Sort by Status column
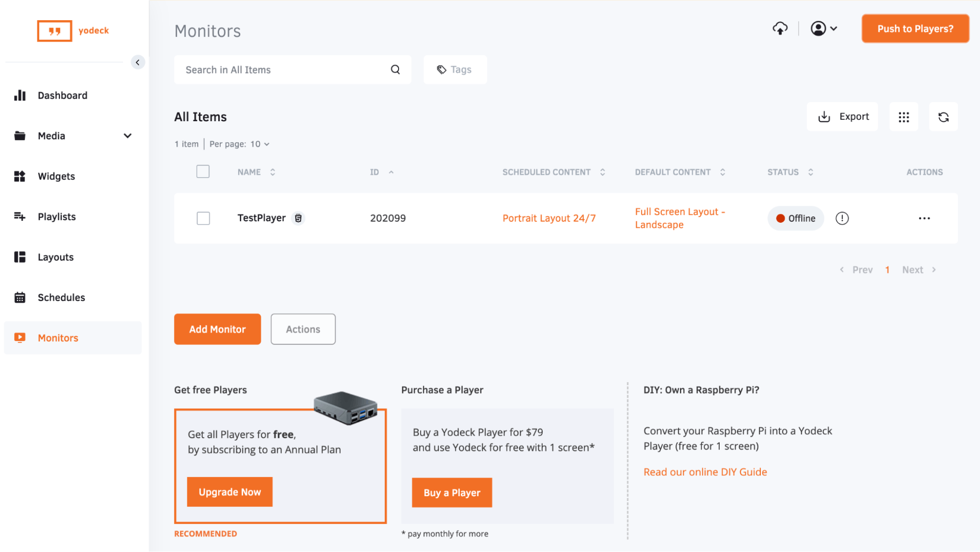This screenshot has height=552, width=980. [790, 172]
